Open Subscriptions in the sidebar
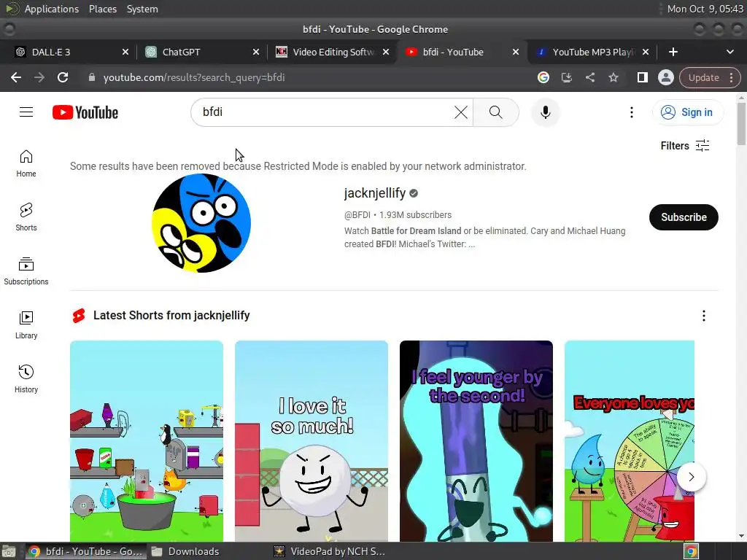The height and width of the screenshot is (560, 747). [26, 271]
